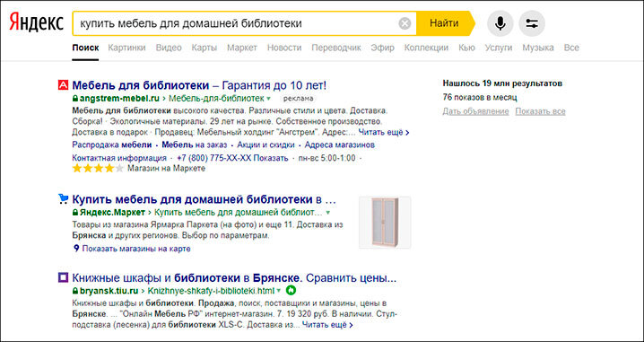Viewport: 644px width, 342px height.
Task: Click the Показать все link
Action: click(x=541, y=111)
